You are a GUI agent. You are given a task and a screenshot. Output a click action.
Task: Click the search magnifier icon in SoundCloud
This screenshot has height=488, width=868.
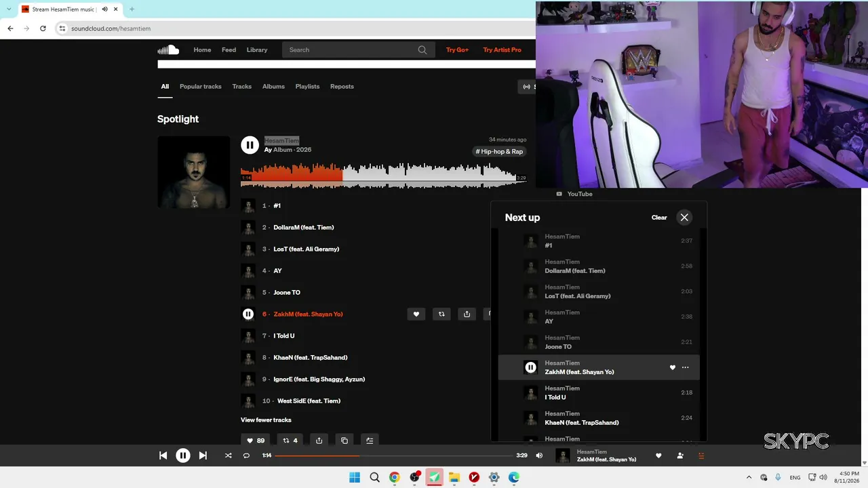(x=422, y=49)
